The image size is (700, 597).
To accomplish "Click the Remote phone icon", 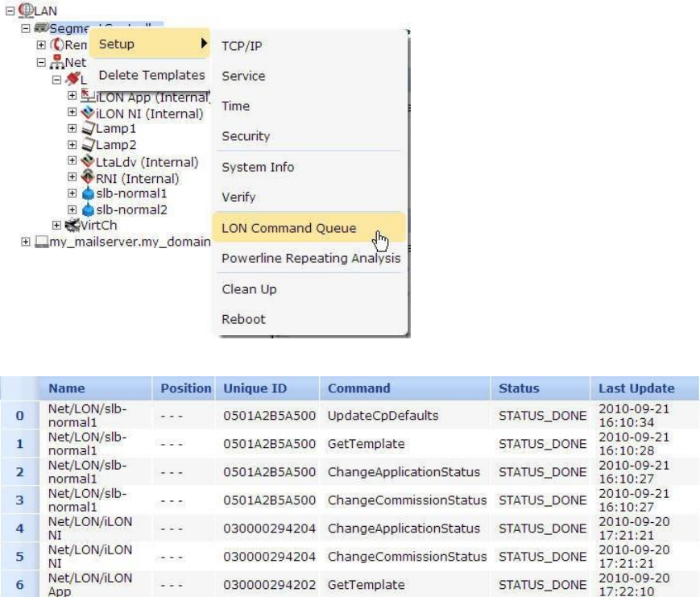I will coord(56,44).
